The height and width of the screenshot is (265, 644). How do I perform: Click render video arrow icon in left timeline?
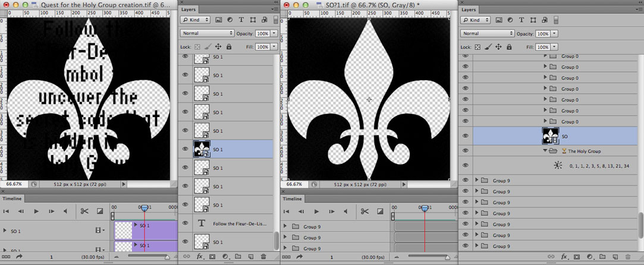point(19,257)
